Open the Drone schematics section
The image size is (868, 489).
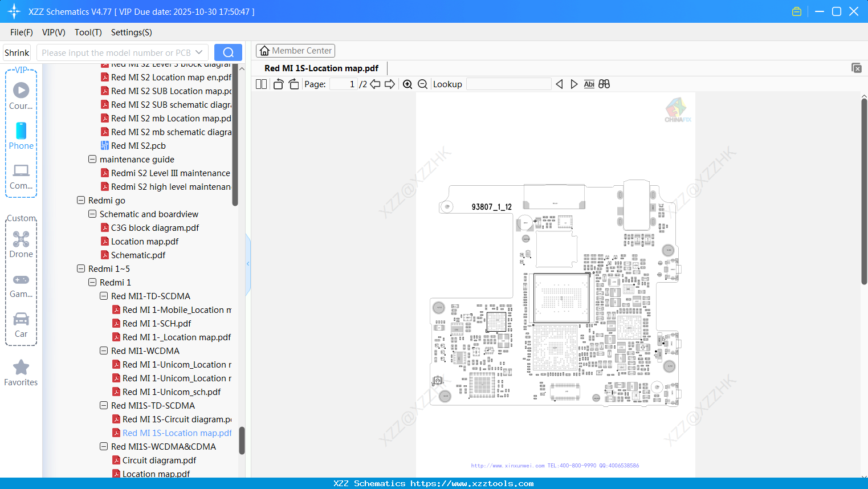(21, 244)
